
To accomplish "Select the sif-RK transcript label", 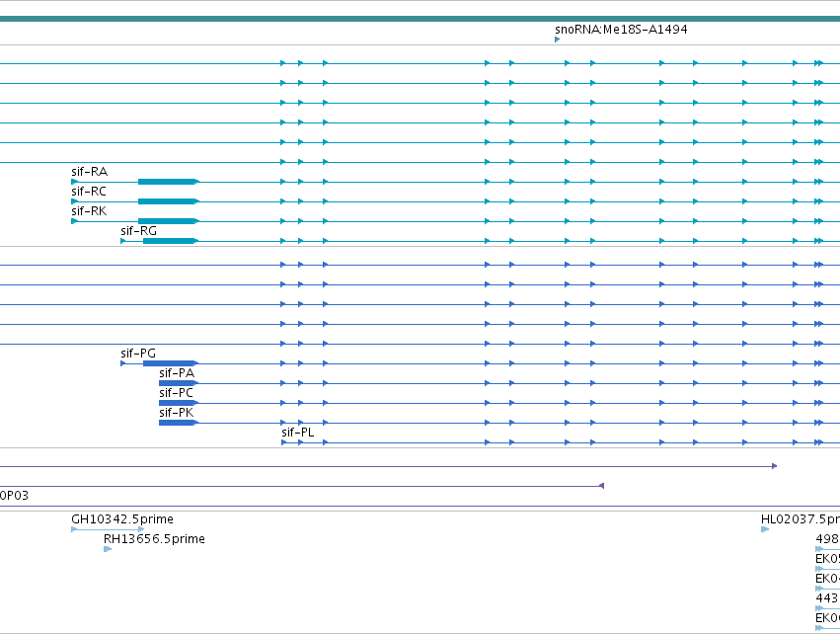I will (x=89, y=211).
